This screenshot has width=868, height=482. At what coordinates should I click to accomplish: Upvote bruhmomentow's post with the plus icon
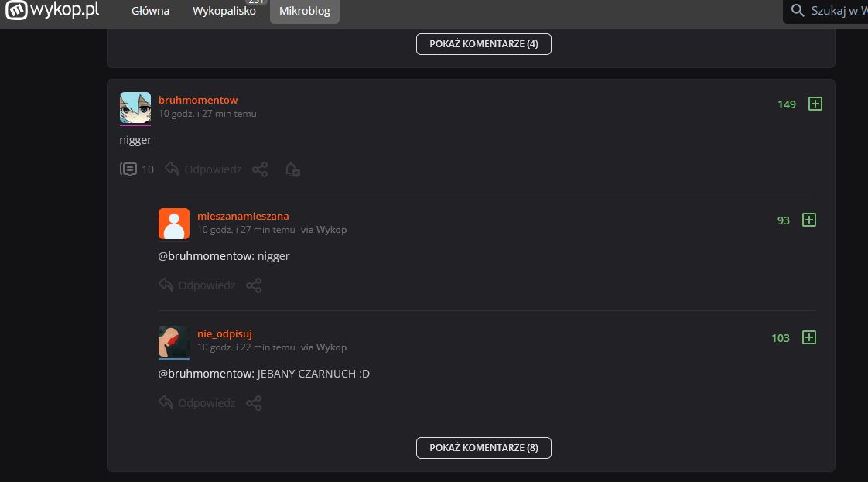pyautogui.click(x=815, y=104)
